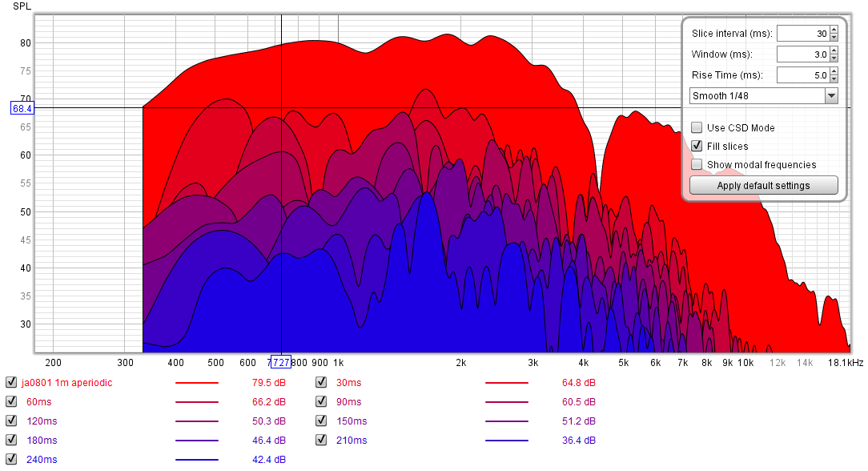Uncheck the Fill slices checkbox
This screenshot has width=868, height=471.
[697, 146]
